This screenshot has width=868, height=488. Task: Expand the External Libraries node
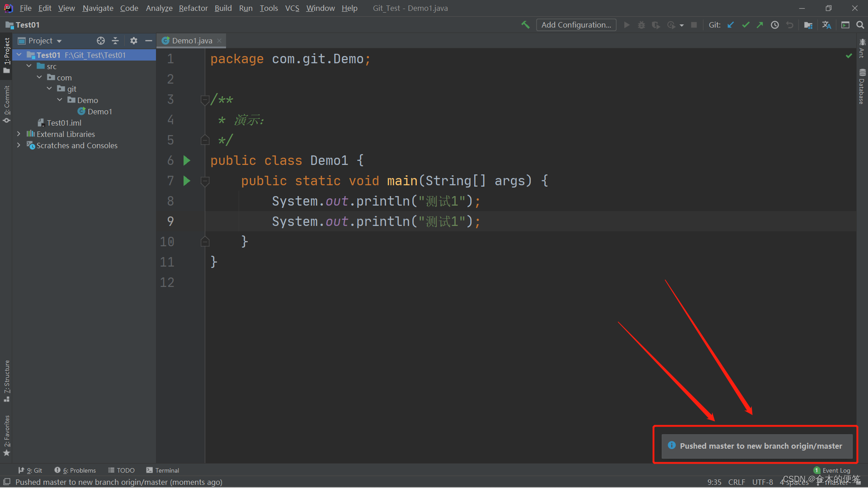pos(19,134)
